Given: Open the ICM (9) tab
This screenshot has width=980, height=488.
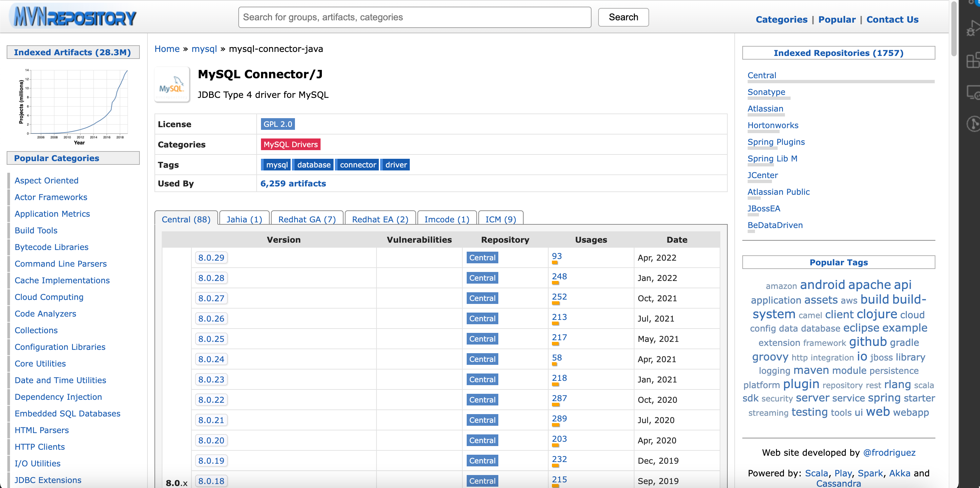Looking at the screenshot, I should click(x=500, y=219).
